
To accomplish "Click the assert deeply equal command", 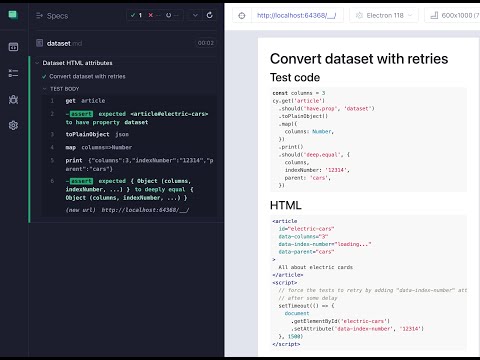I will pyautogui.click(x=129, y=189).
